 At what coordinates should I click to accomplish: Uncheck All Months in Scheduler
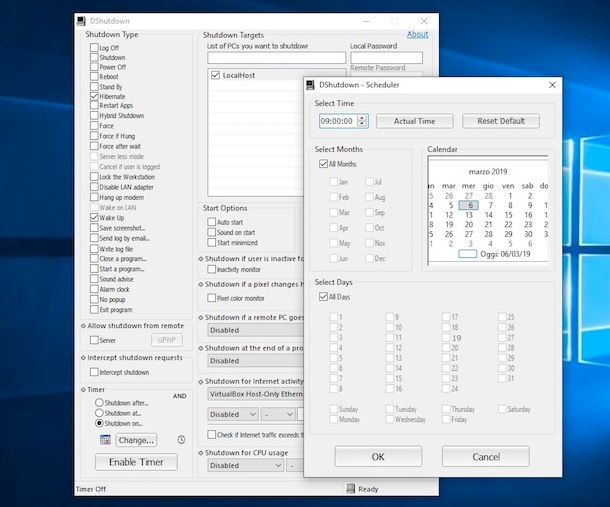323,164
